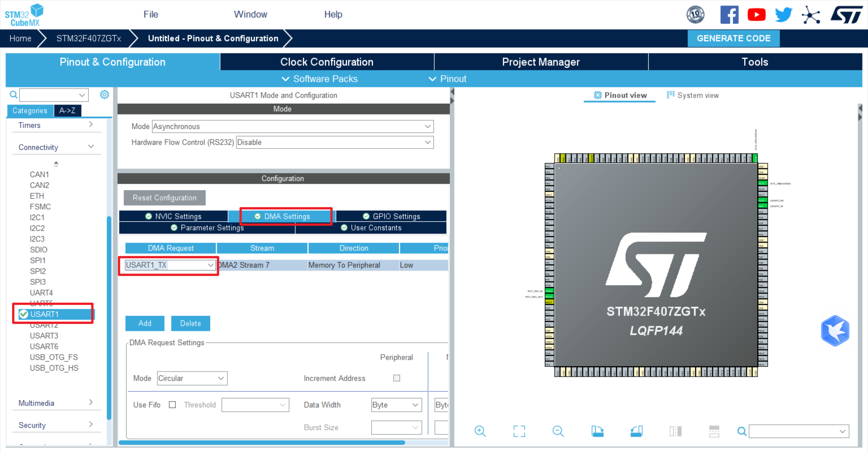
Task: Open the Window menu
Action: tap(250, 14)
